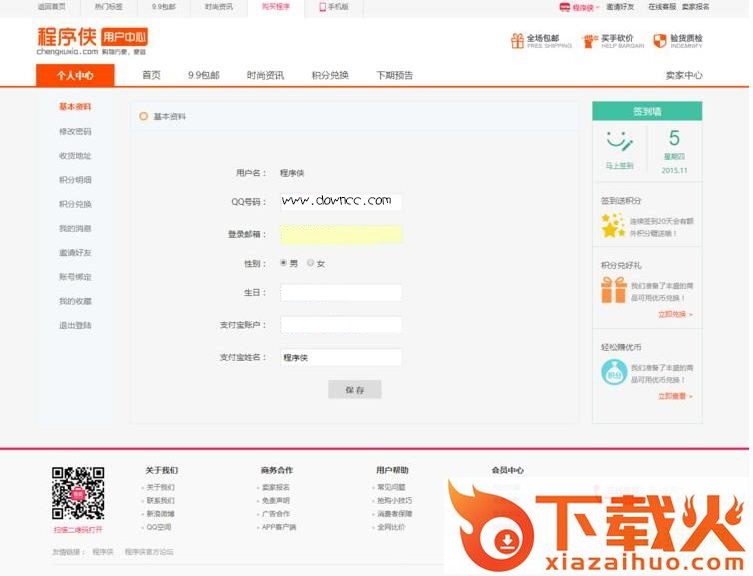Screen dimensions: 753x576
Task: Click the QR code image in footer
Action: (78, 492)
